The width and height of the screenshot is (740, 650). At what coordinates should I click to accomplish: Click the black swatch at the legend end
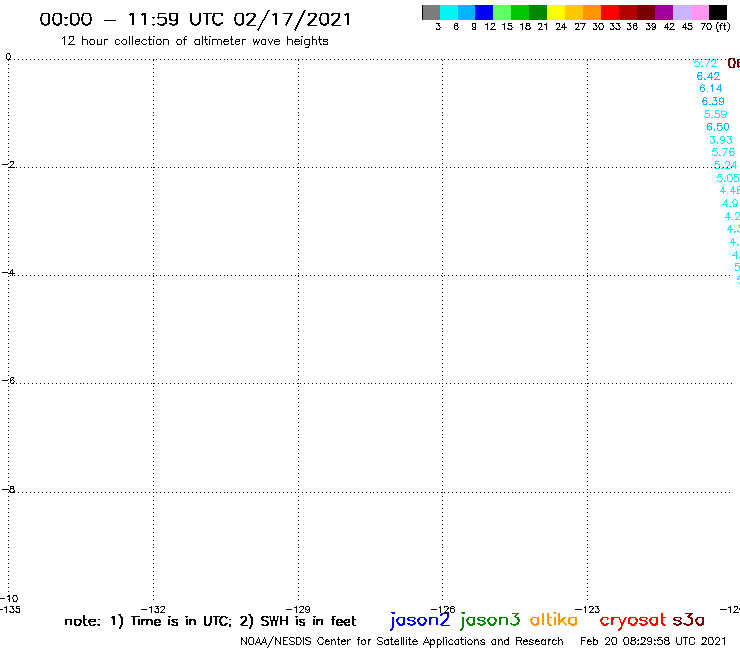(x=717, y=12)
